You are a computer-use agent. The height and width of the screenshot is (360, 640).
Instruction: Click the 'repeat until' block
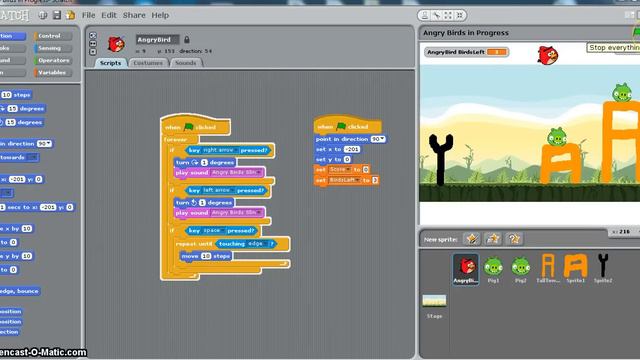[194, 244]
